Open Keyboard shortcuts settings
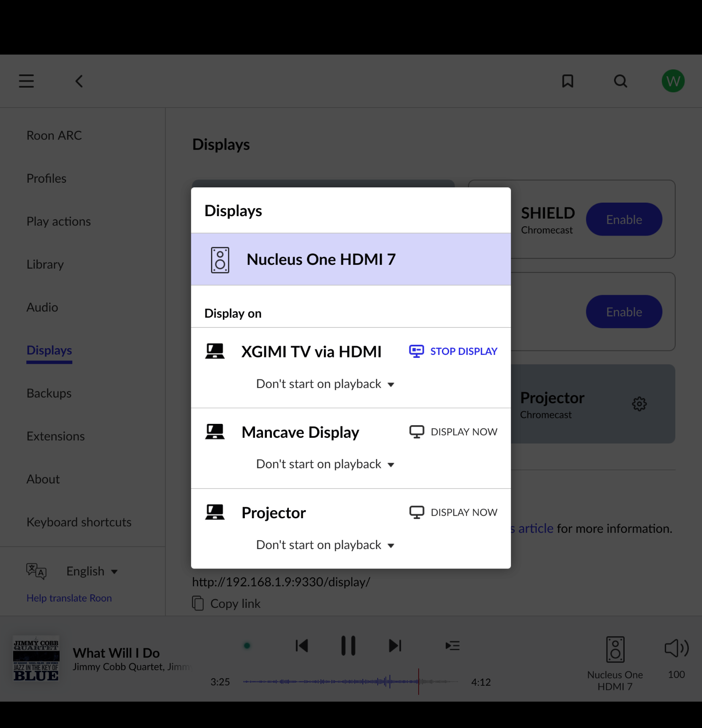This screenshot has width=702, height=728. coord(79,522)
